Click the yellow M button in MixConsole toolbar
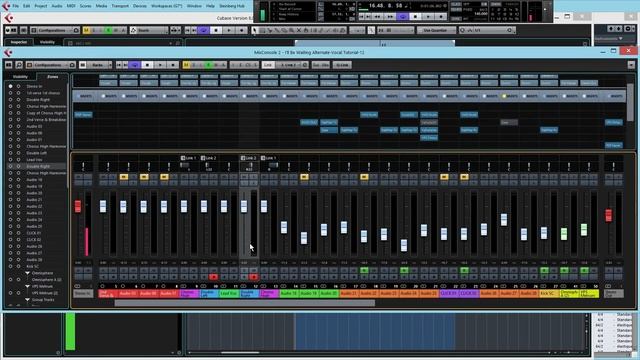Screen dimensions: 640x360 coord(186,65)
